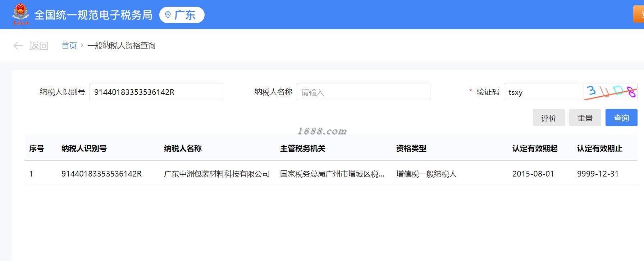Image resolution: width=644 pixels, height=261 pixels.
Task: Refresh the captcha image 3UD8
Action: [x=610, y=92]
